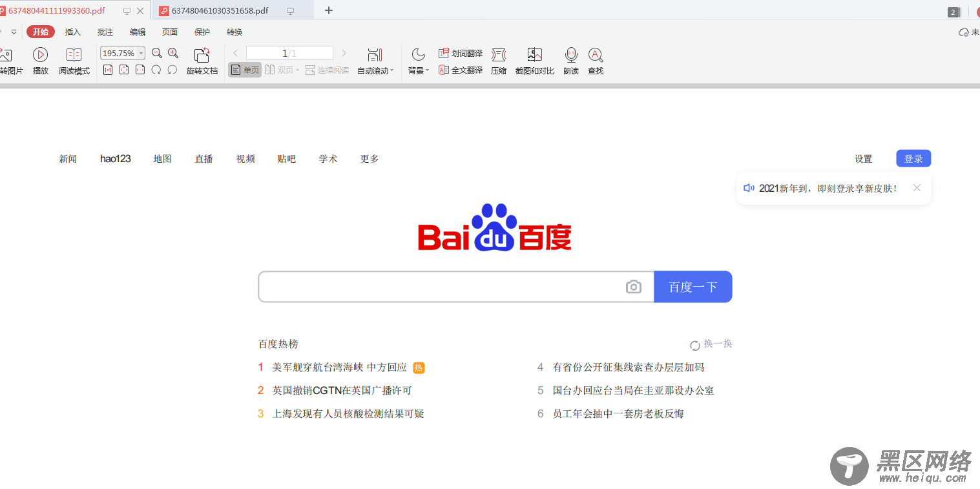
Task: Click 百度一下 search button
Action: 693,287
